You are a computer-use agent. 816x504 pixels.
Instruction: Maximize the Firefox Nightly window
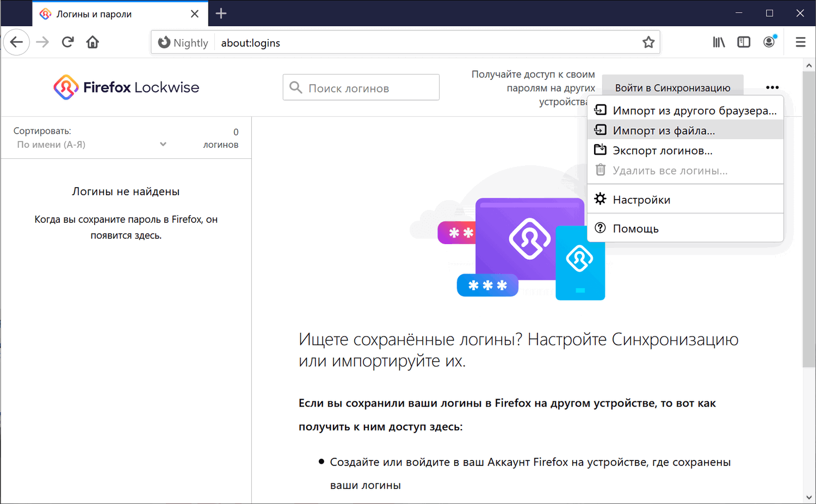click(769, 13)
